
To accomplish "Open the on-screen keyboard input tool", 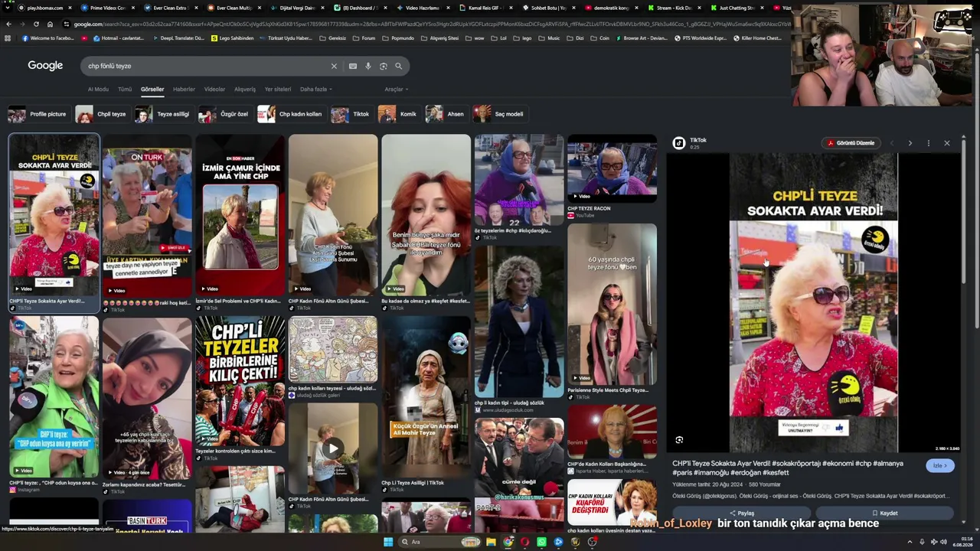I will 352,66.
